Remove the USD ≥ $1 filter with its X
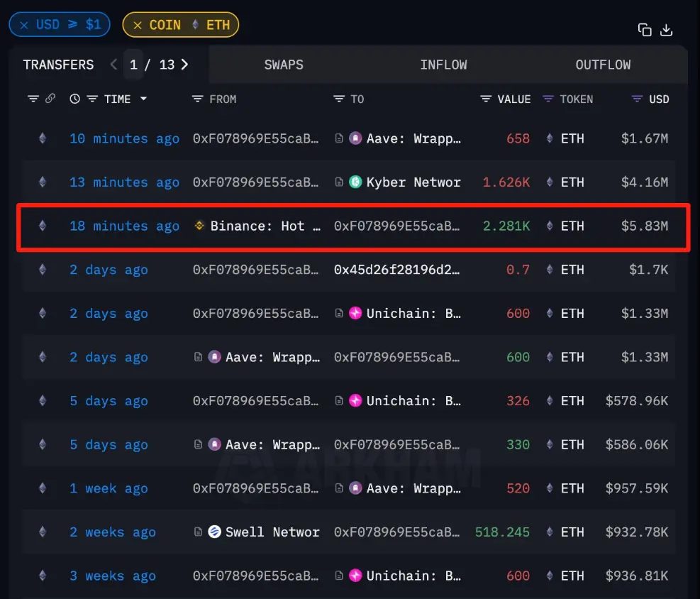Screen dimensions: 700x599 (x=24, y=25)
